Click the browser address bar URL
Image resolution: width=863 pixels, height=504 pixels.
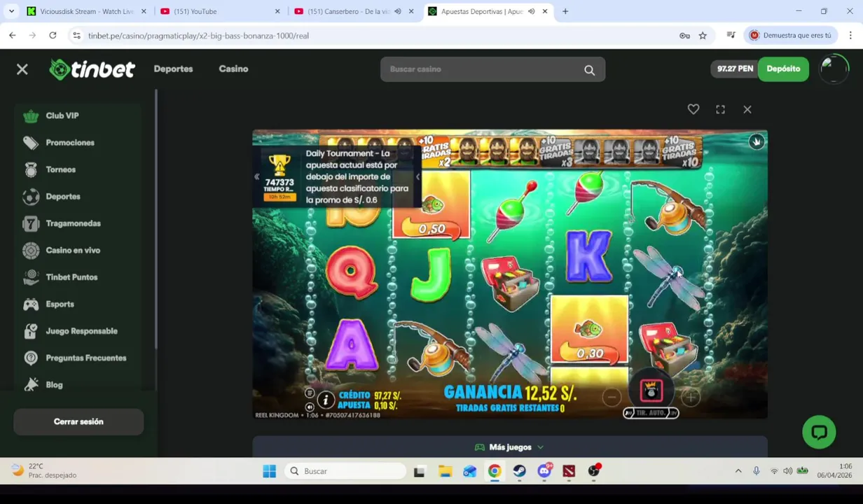click(198, 36)
